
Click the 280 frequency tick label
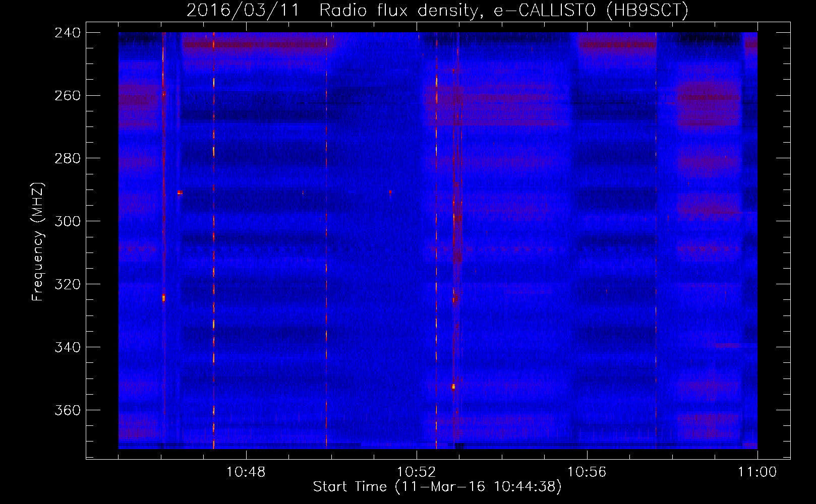[x=68, y=159]
